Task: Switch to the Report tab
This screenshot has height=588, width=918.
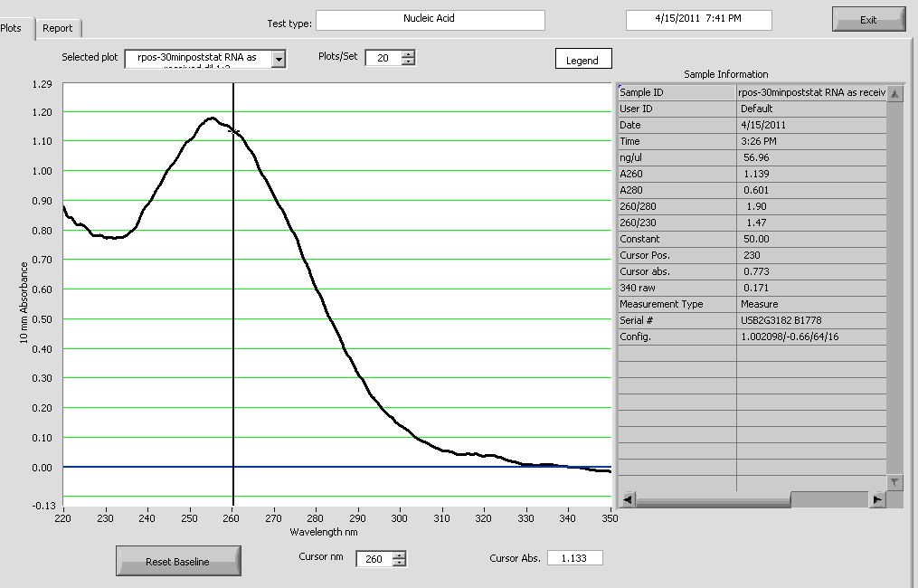Action: coord(58,28)
